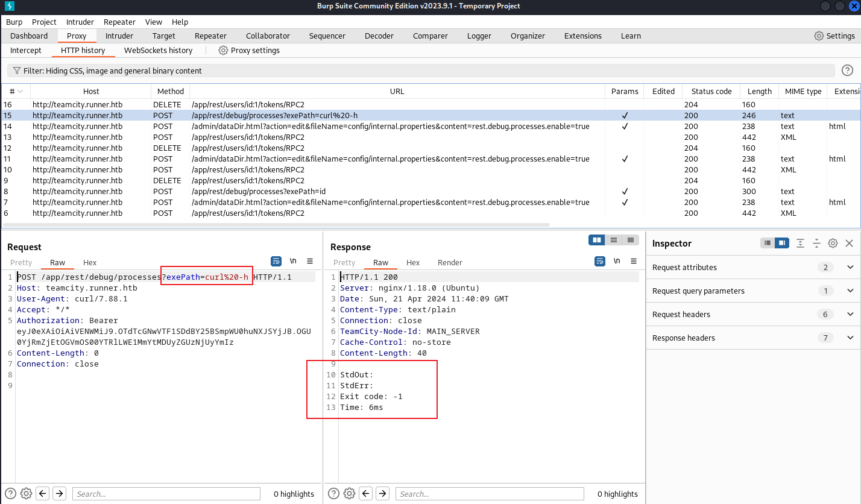Sort the history by the # column
Viewport: 861px width, 504px height.
[x=16, y=91]
